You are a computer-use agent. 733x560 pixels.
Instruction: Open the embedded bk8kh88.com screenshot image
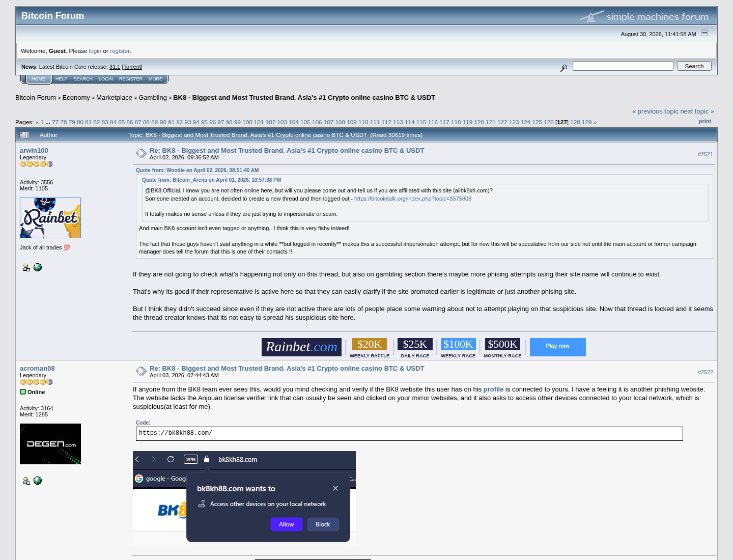tap(244, 498)
